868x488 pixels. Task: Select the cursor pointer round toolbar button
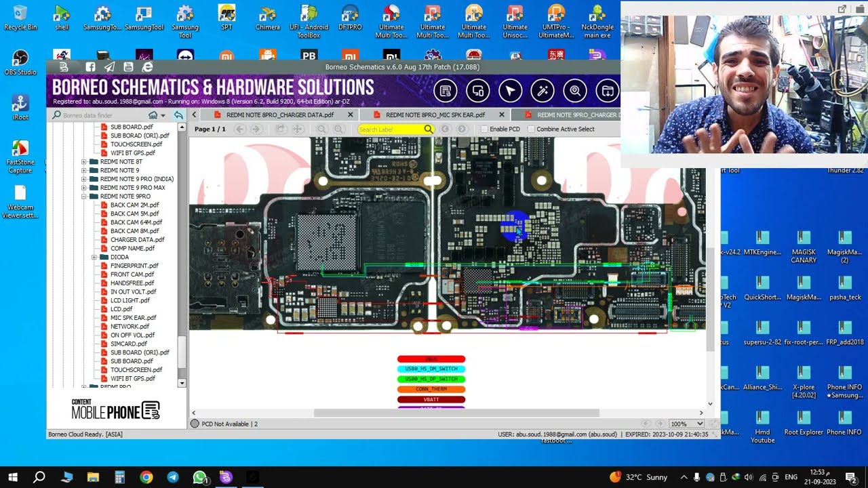coord(510,91)
